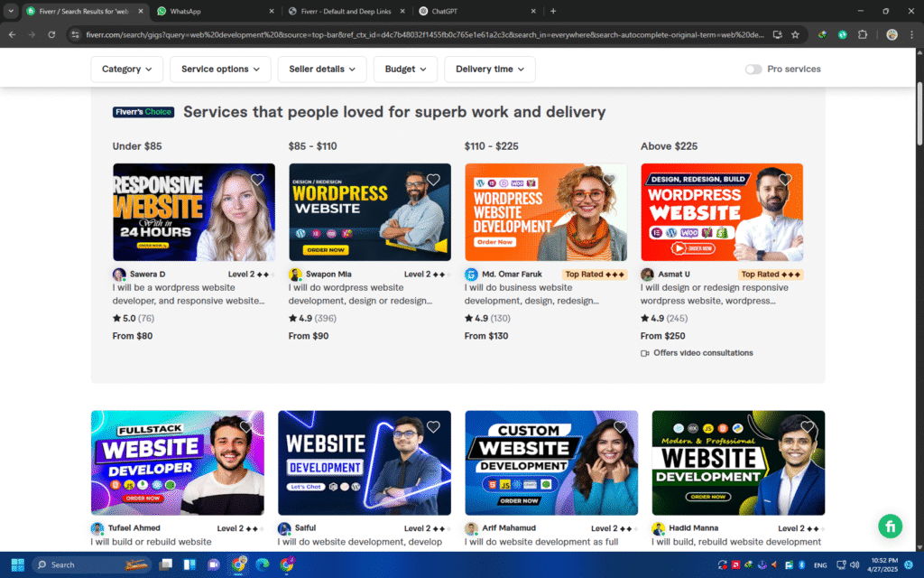
Task: Open the green Fiverr chat bubble
Action: (890, 527)
